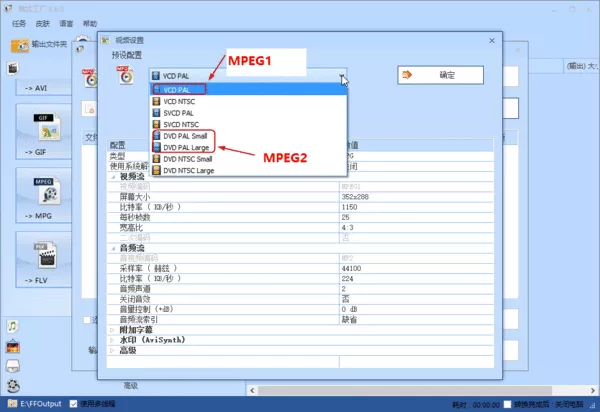Open the 帮助 menu
Image resolution: width=600 pixels, height=412 pixels.
point(90,24)
